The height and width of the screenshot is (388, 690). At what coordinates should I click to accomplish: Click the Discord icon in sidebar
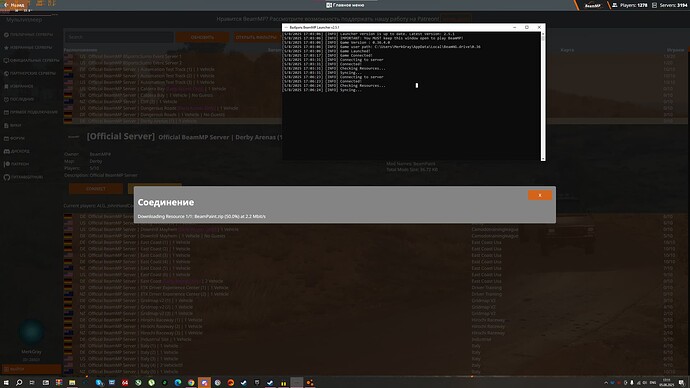coord(6,151)
